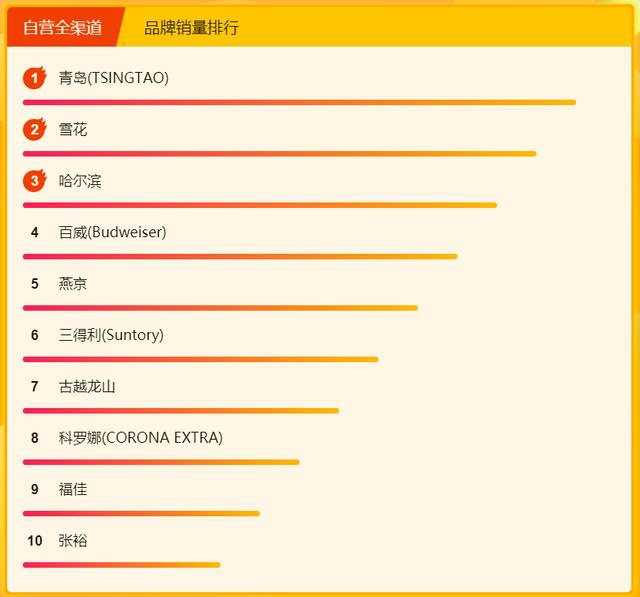The image size is (640, 597).
Task: Click the 福佳 brand name
Action: (73, 489)
